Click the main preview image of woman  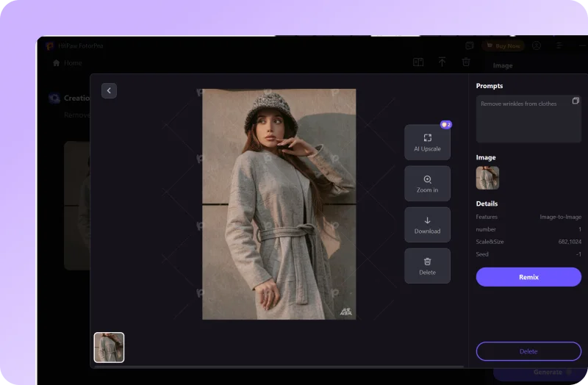[279, 204]
